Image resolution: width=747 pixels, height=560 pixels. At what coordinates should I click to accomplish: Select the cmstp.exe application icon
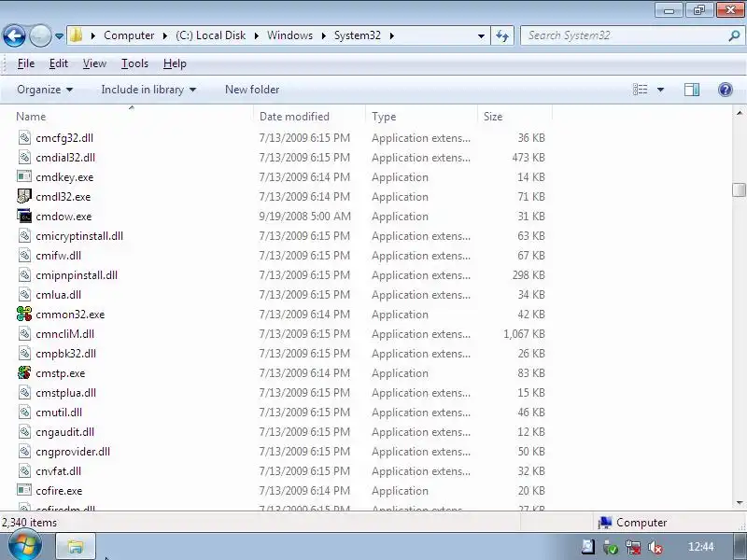click(x=24, y=372)
